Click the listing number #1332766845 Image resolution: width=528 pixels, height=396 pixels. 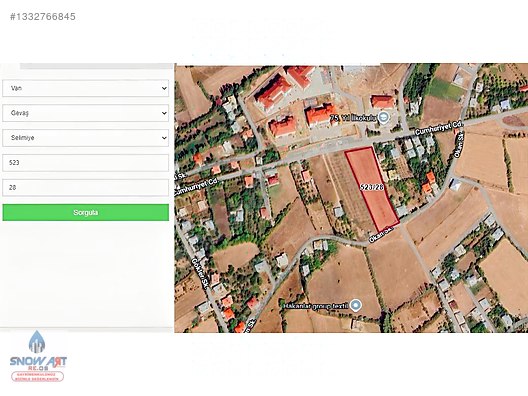pyautogui.click(x=43, y=16)
